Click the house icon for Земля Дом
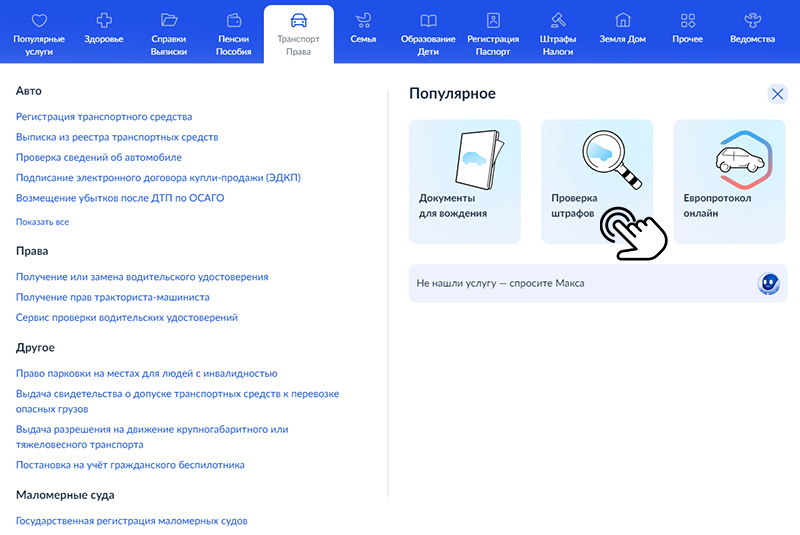 [622, 20]
